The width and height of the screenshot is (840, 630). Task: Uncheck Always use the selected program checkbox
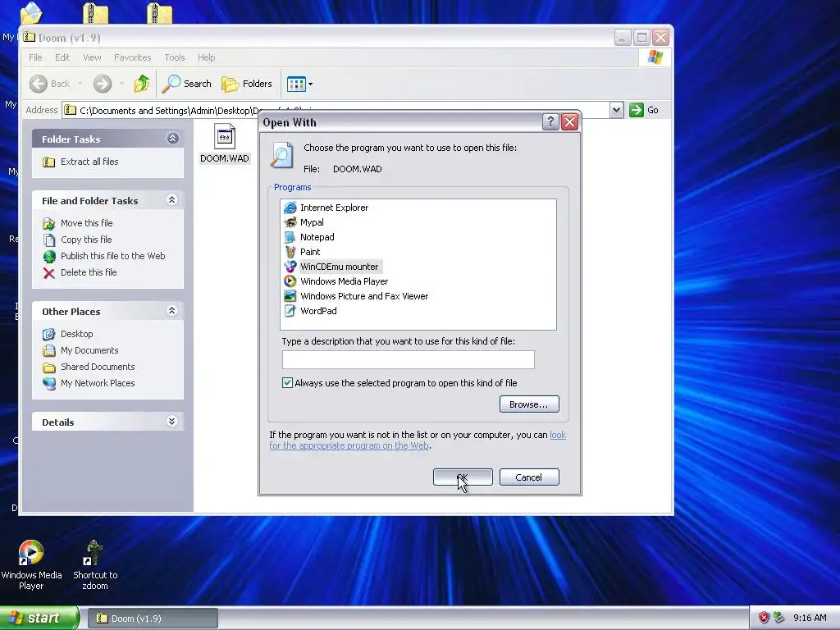click(288, 382)
